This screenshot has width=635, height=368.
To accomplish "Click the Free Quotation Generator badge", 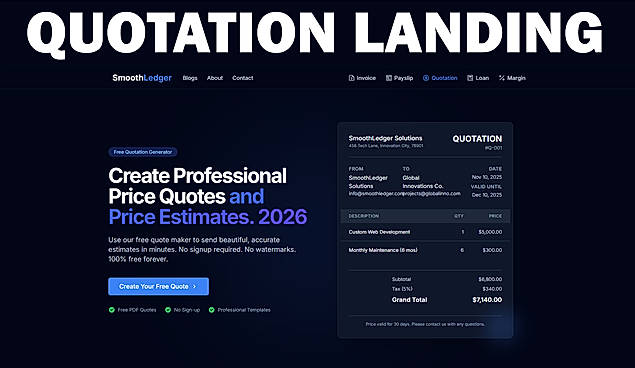I will pos(143,152).
